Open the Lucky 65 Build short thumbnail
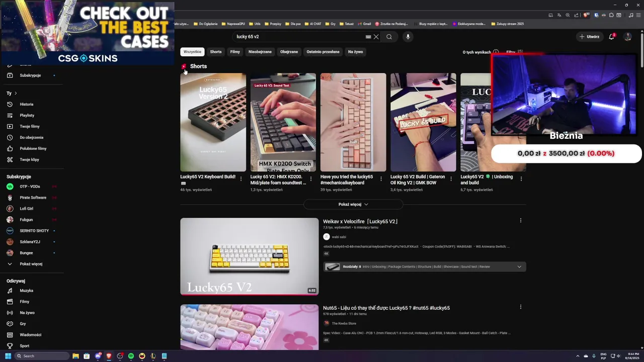Viewport: 644px width, 362px height. click(423, 122)
